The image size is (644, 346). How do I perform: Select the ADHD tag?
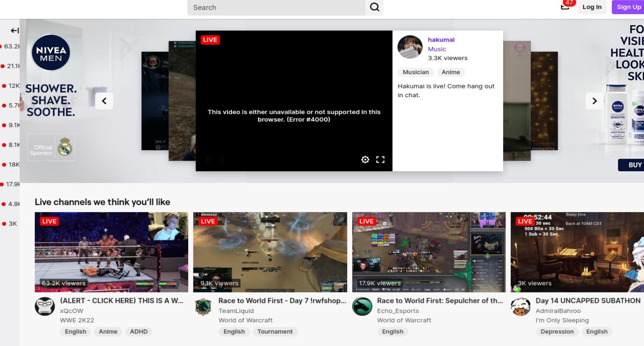pyautogui.click(x=139, y=331)
